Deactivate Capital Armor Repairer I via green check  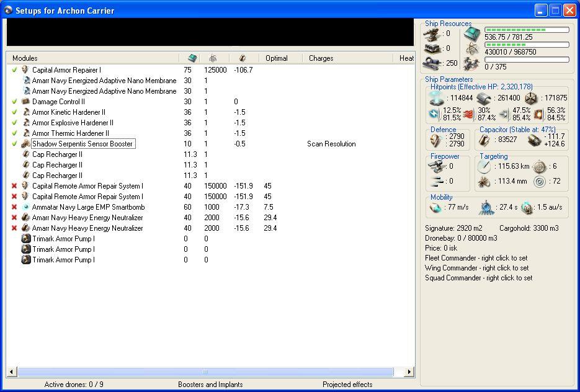coord(14,70)
